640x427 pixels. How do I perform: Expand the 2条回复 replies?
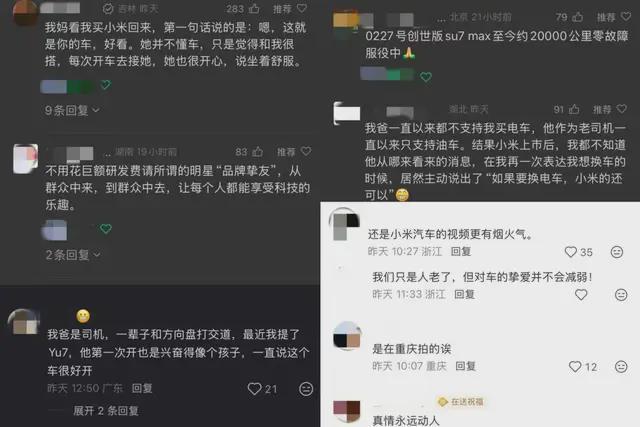tap(73, 255)
